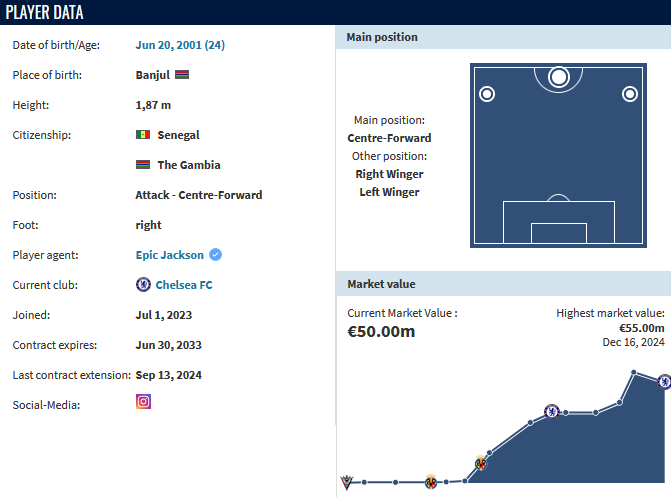This screenshot has height=497, width=671.
Task: Click the Market value section header
Action: (503, 284)
